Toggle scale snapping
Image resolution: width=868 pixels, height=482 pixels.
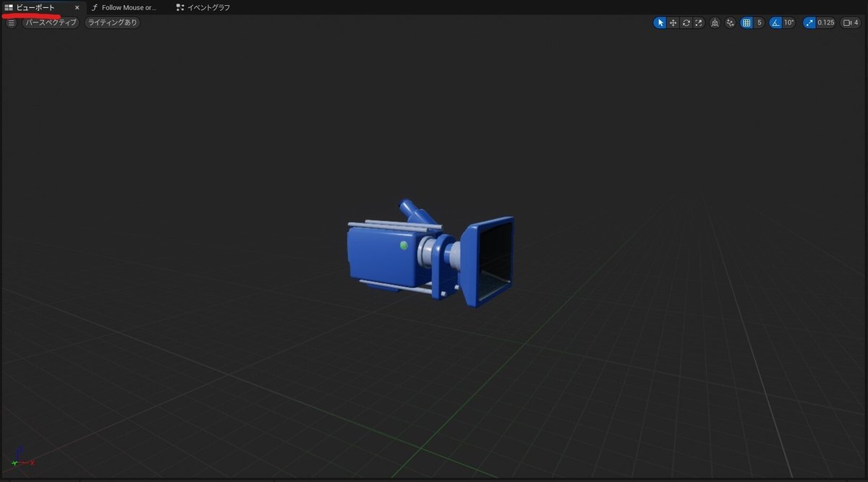[x=809, y=22]
